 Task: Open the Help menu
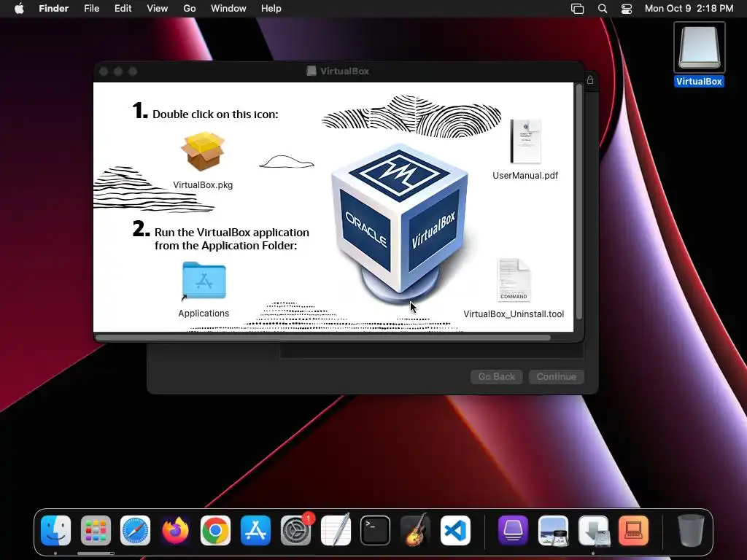[271, 9]
